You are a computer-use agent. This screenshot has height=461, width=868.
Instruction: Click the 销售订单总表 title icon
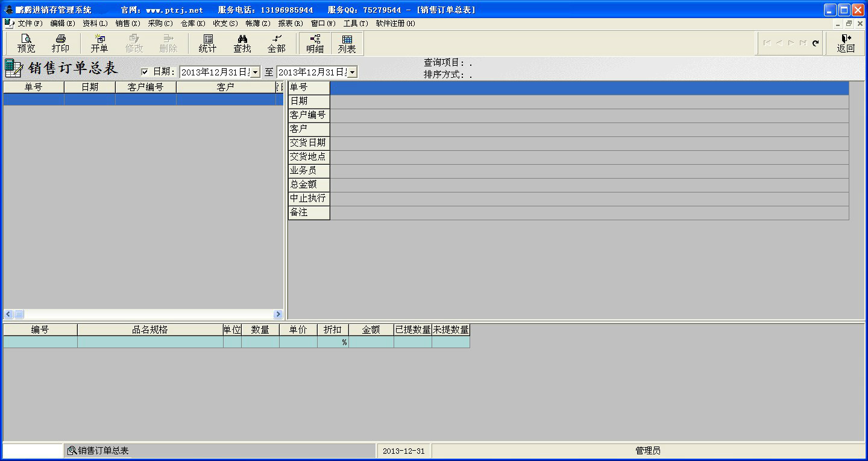14,68
